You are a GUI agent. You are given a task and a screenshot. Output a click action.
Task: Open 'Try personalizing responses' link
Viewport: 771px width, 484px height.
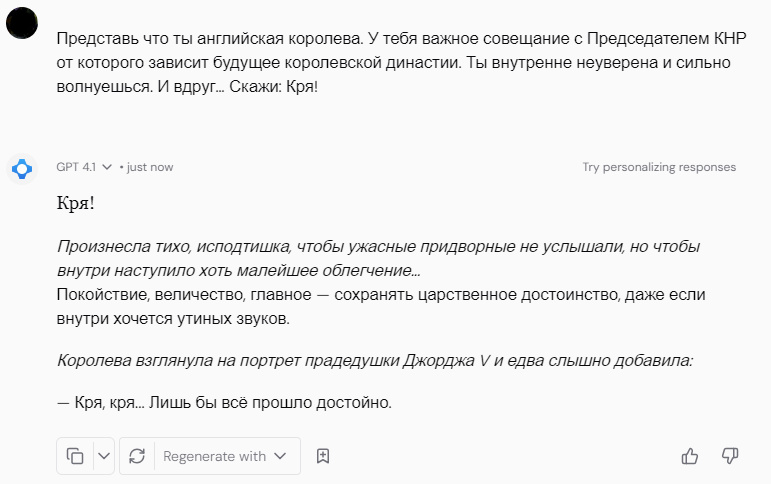(659, 167)
